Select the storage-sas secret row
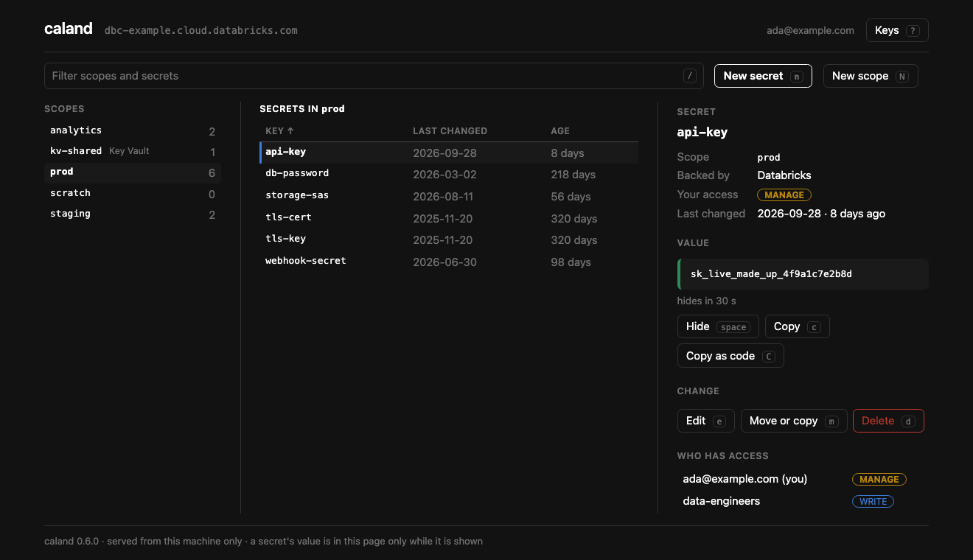This screenshot has height=560, width=973. 449,196
